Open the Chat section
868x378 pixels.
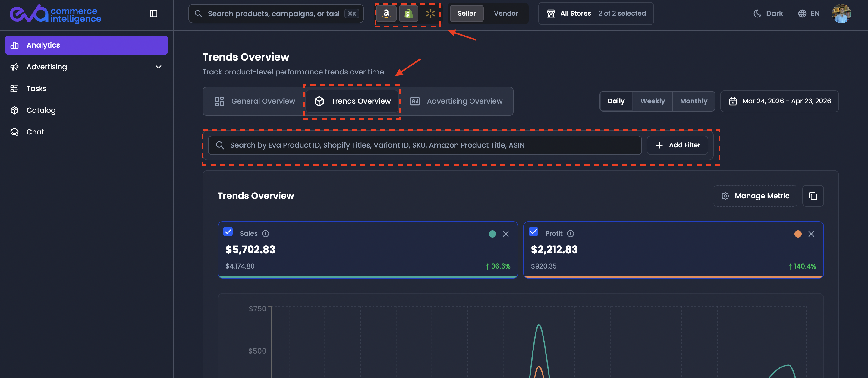86,132
